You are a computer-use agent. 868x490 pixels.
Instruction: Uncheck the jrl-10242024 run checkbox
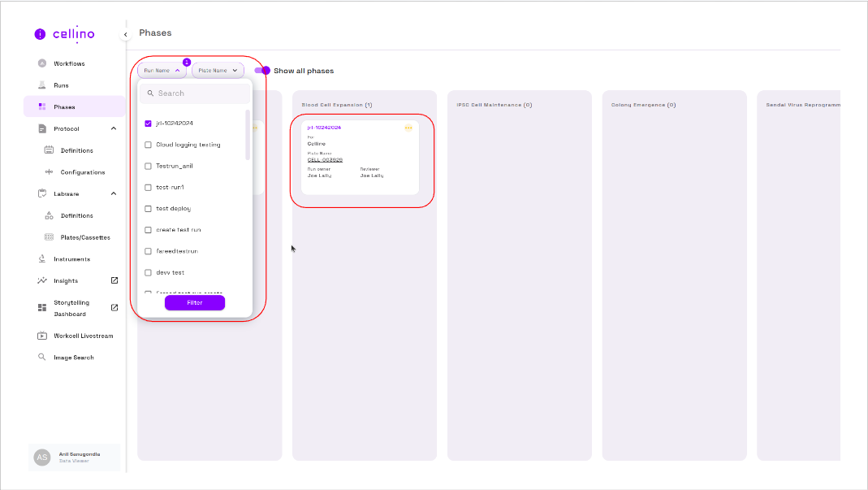[x=148, y=124]
